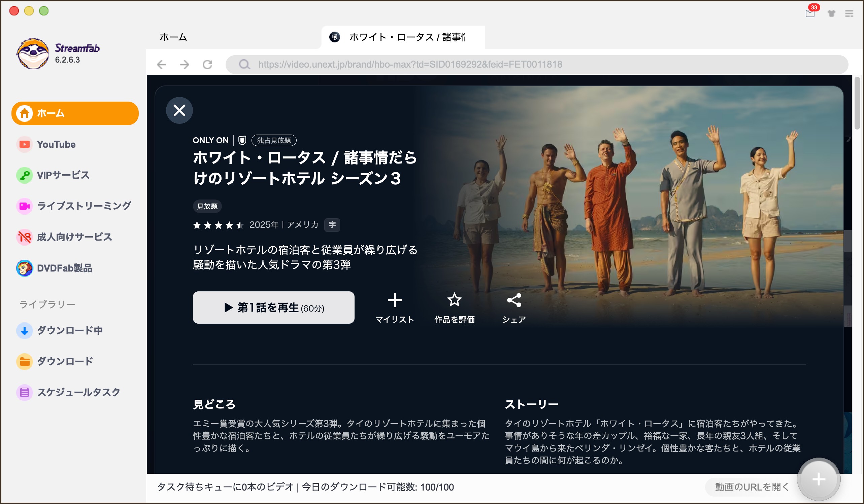Screen dimensions: 864x504
Task: Open the inbox with 33 notifications
Action: coord(810,13)
